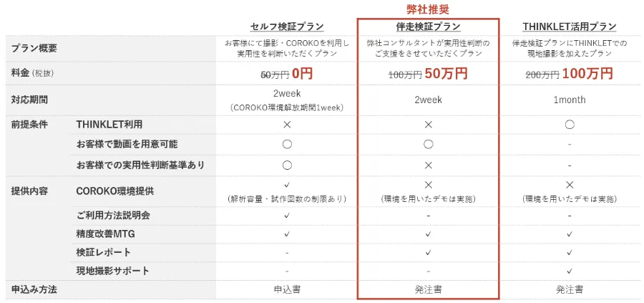Click the red 100万円 price
644x303 pixels.
[x=587, y=73]
